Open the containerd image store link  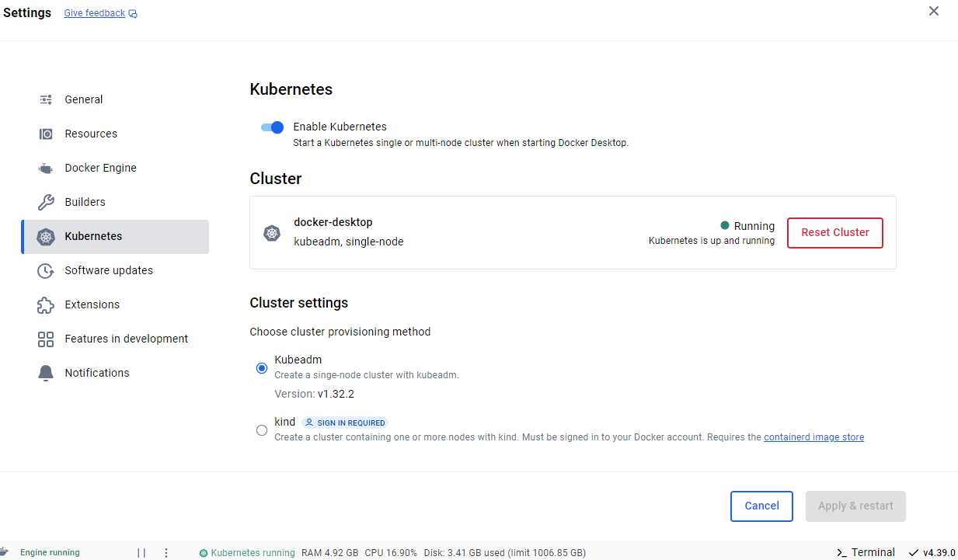pos(813,437)
